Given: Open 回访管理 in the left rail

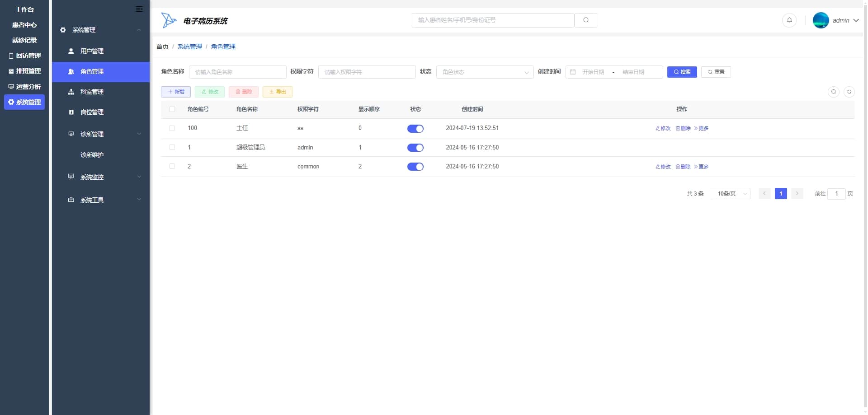Looking at the screenshot, I should tap(24, 56).
